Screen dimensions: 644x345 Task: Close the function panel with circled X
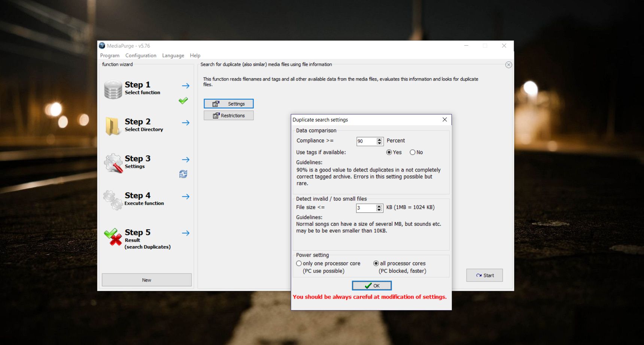508,65
